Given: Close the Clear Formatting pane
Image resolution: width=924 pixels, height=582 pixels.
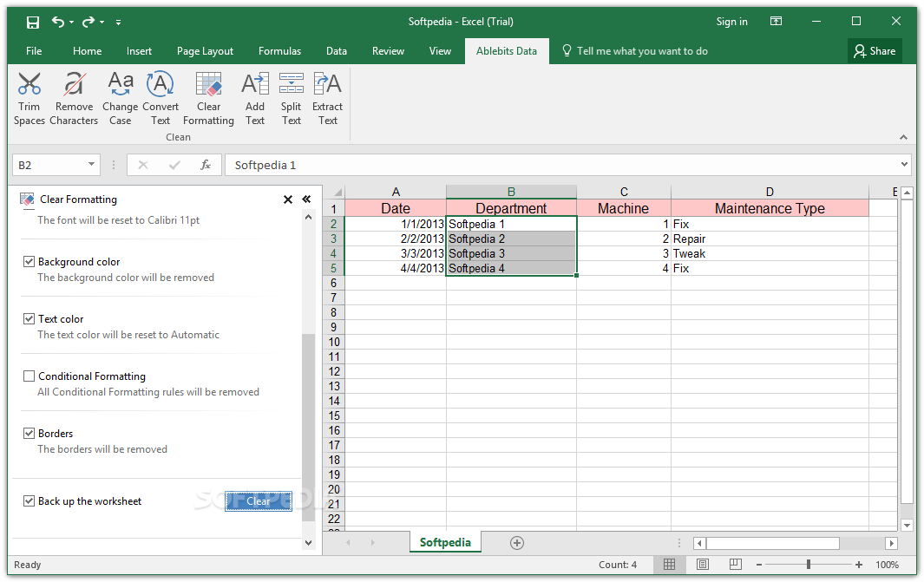Looking at the screenshot, I should coord(287,199).
